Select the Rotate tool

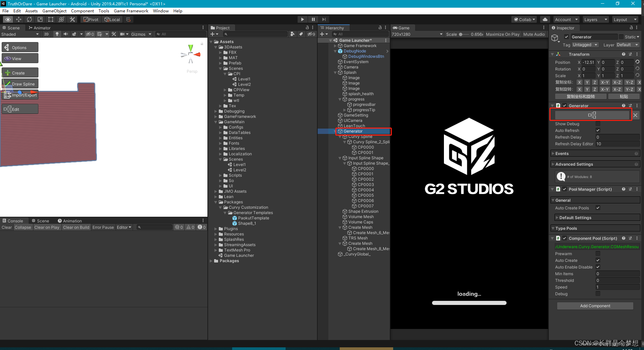pos(29,19)
